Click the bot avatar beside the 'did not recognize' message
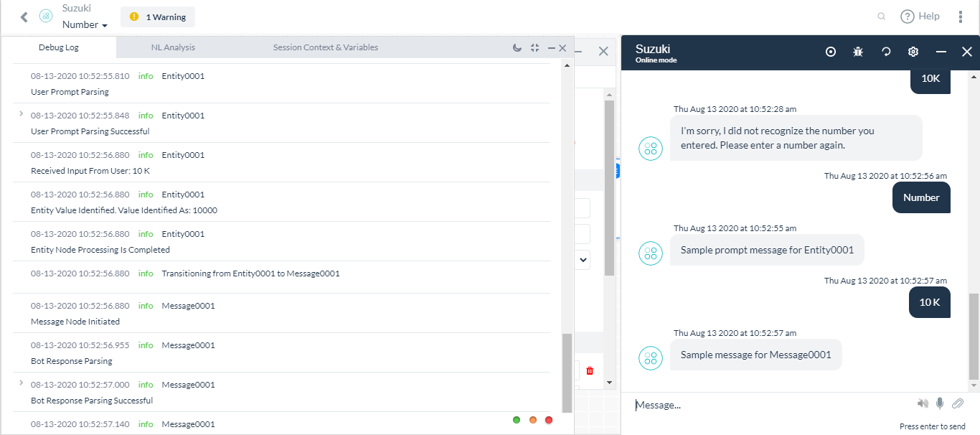The image size is (980, 435). [x=651, y=149]
